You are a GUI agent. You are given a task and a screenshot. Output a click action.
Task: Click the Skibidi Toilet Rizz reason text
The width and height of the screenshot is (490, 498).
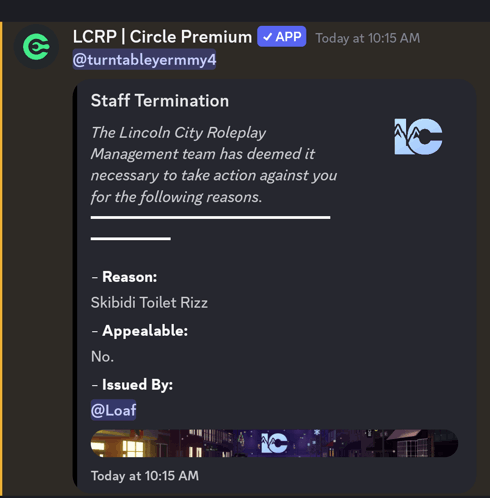149,303
